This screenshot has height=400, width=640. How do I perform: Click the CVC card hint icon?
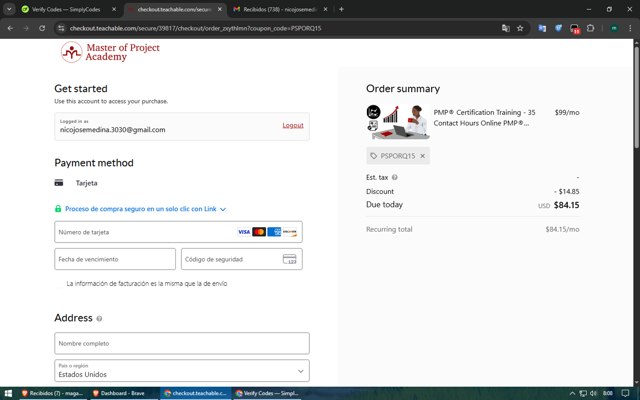pos(289,259)
